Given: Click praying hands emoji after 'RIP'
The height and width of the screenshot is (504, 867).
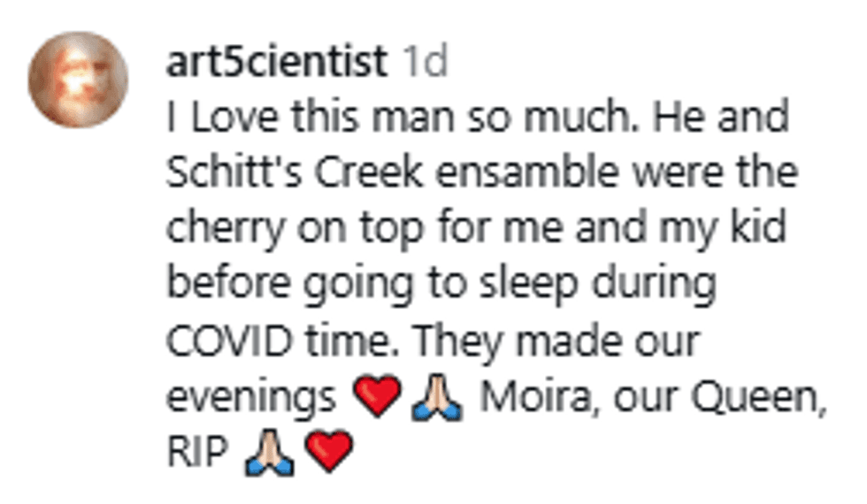Looking at the screenshot, I should coord(270,454).
